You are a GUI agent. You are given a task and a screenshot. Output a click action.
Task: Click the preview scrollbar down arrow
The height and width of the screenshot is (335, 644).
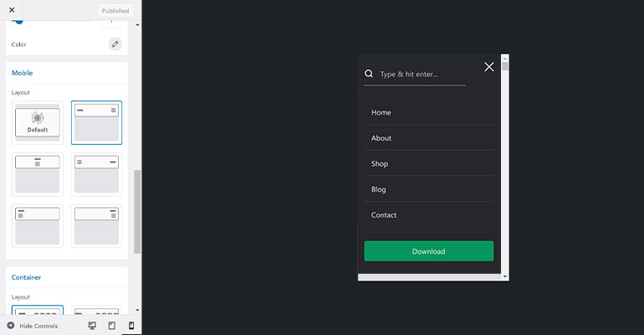504,276
